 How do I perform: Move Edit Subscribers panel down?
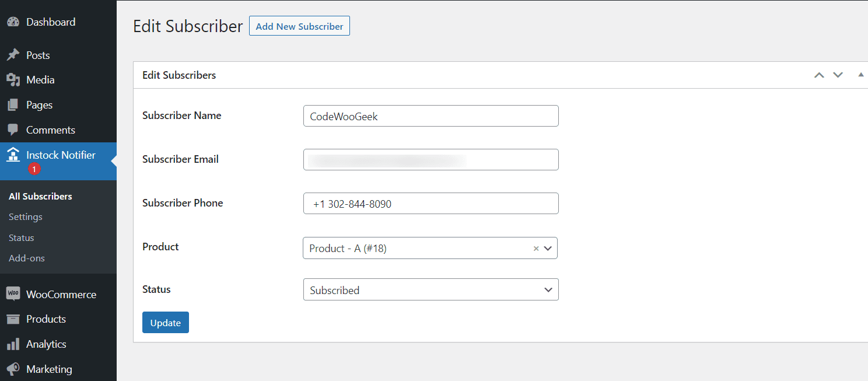tap(838, 75)
